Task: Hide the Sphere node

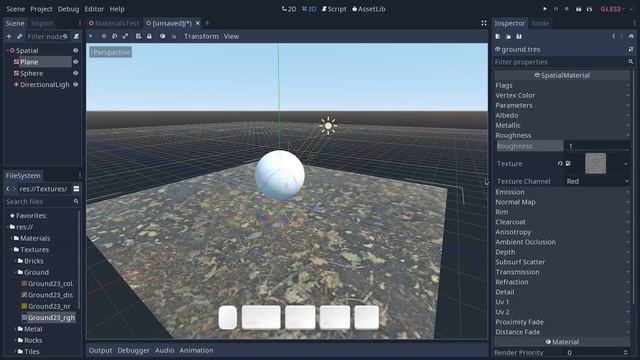Action: click(76, 73)
